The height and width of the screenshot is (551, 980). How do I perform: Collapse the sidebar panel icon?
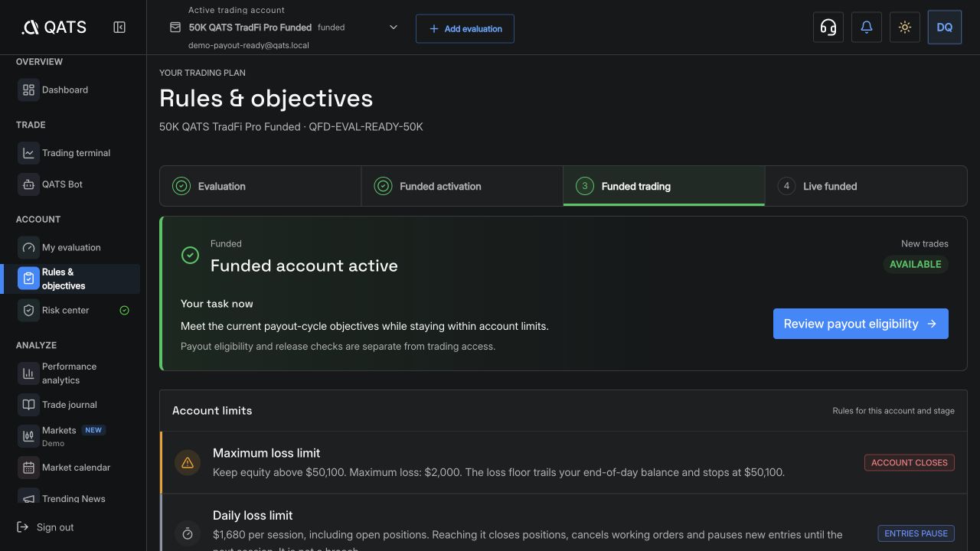pyautogui.click(x=119, y=28)
